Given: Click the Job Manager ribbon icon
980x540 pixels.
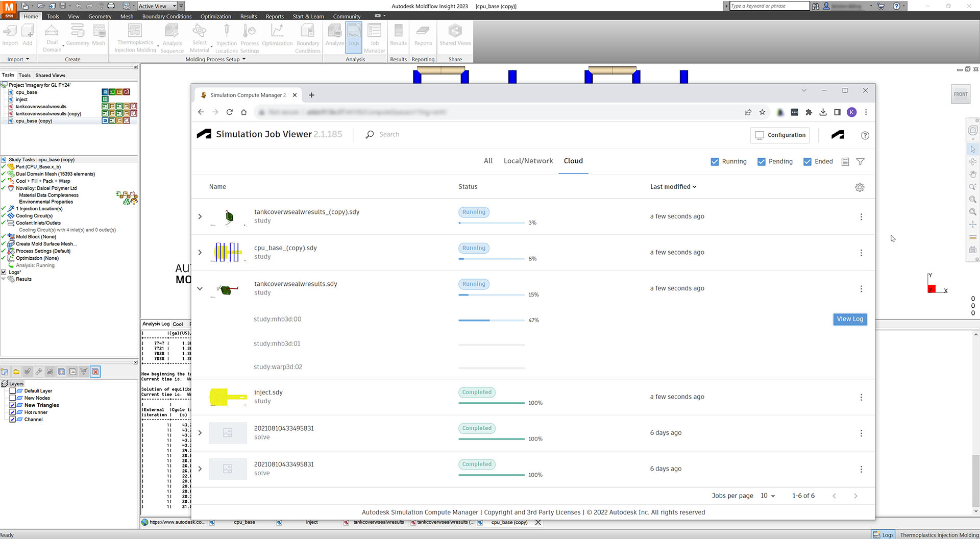Looking at the screenshot, I should coord(374,37).
